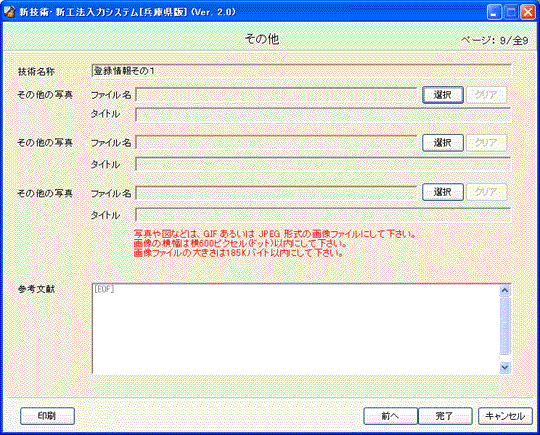Focus the 技術名称 field showing 登録情報その1
The height and width of the screenshot is (435, 540).
(x=301, y=71)
